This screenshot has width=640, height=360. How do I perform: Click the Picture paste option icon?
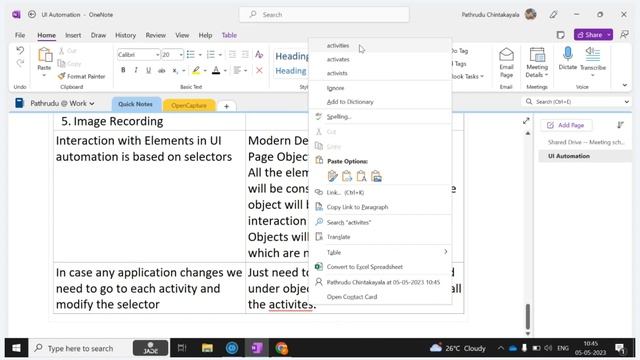376,176
